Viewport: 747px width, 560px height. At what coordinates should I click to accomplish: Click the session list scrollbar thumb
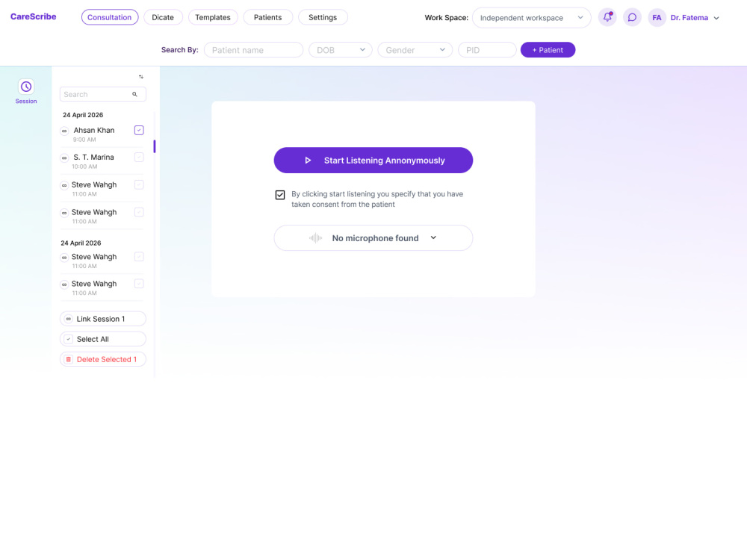point(155,146)
